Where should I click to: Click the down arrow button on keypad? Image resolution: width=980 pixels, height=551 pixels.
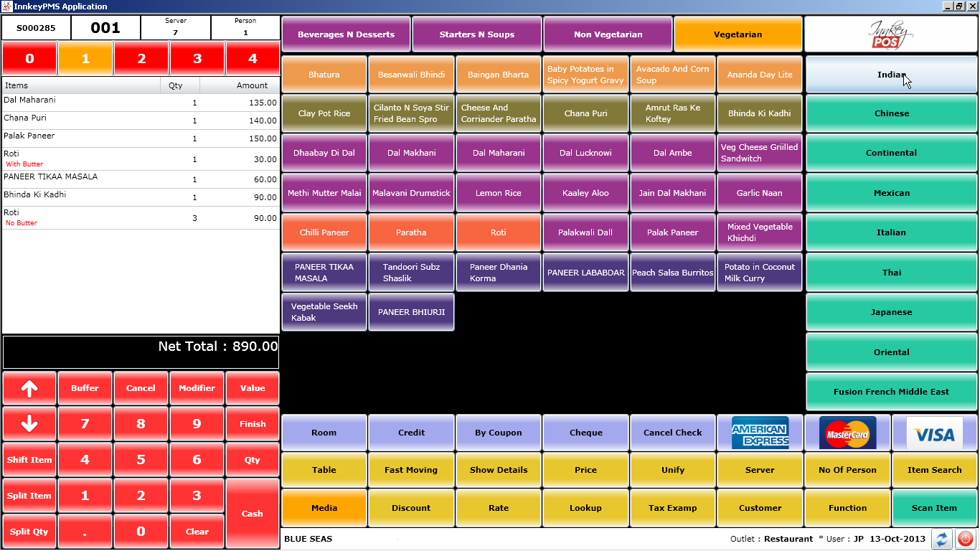pos(29,424)
